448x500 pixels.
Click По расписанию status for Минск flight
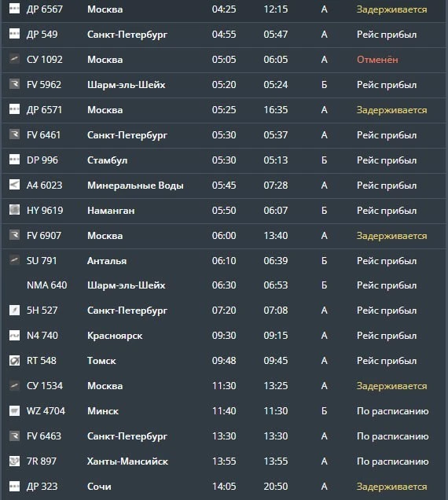pyautogui.click(x=392, y=411)
